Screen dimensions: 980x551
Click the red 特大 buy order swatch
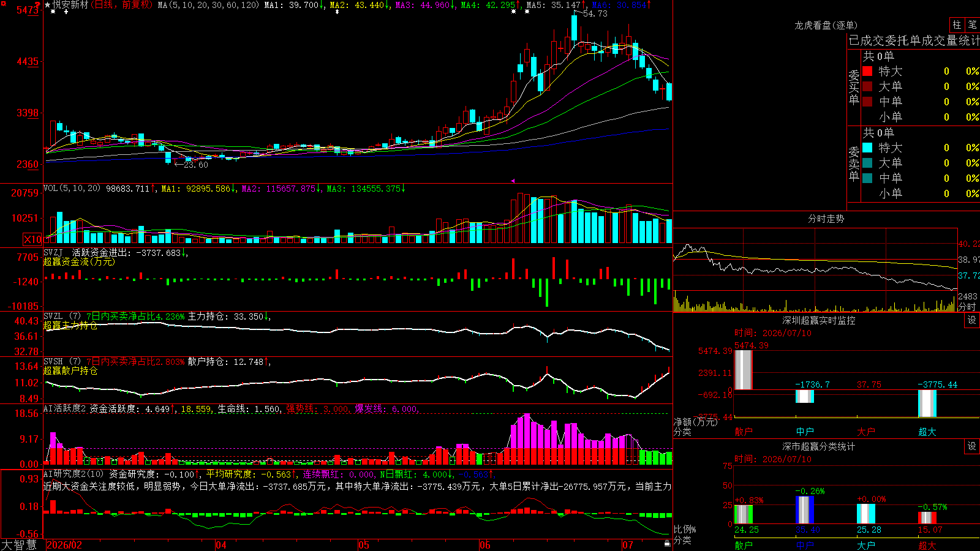pos(867,71)
